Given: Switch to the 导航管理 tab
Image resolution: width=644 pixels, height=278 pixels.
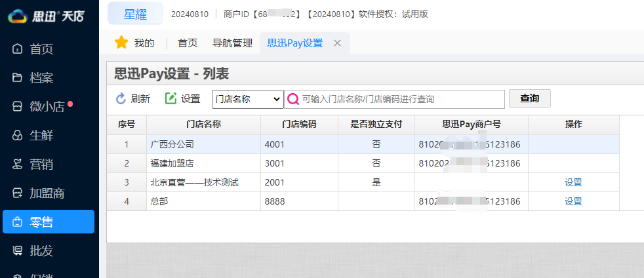Looking at the screenshot, I should [232, 43].
